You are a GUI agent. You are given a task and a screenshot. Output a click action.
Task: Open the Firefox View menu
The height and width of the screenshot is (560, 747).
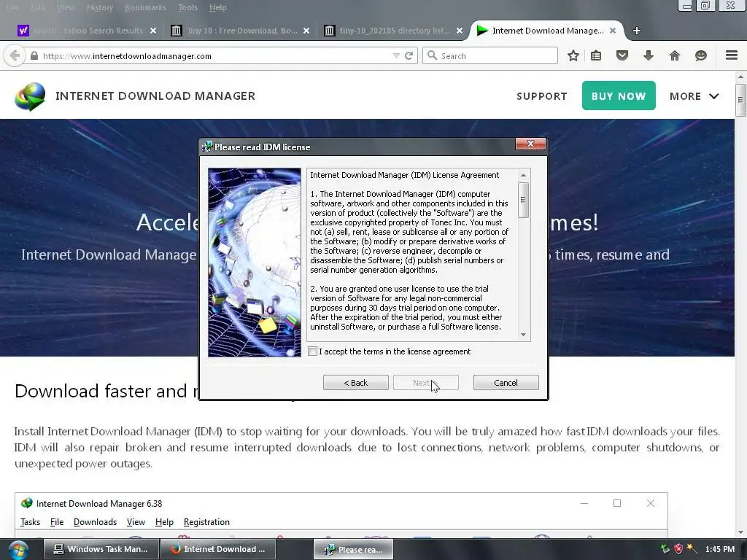click(x=66, y=7)
